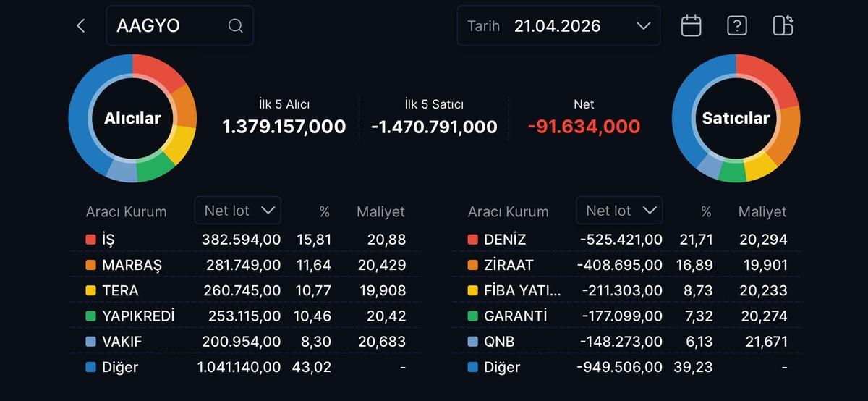Click the panel layout icon
868x401 pixels.
click(783, 26)
